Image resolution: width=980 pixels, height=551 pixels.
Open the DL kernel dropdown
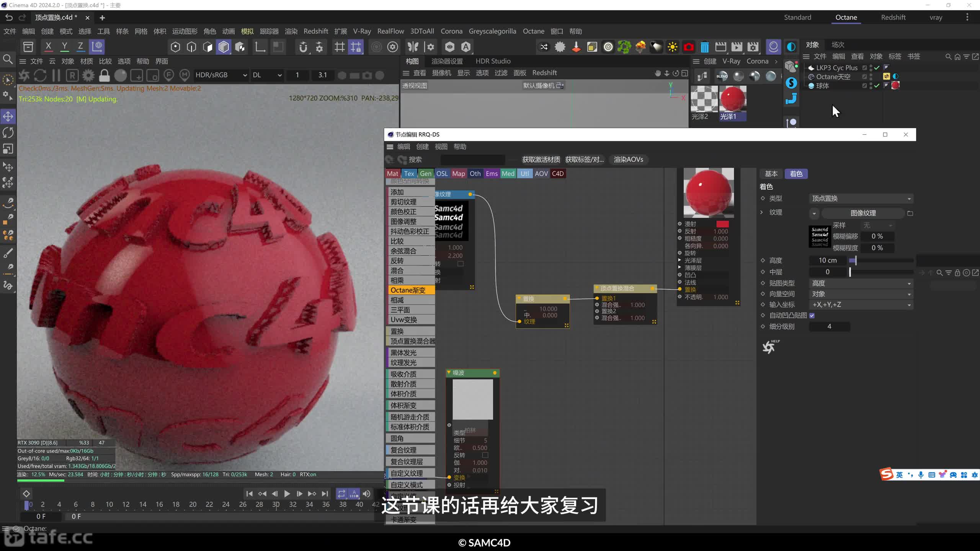pos(267,75)
